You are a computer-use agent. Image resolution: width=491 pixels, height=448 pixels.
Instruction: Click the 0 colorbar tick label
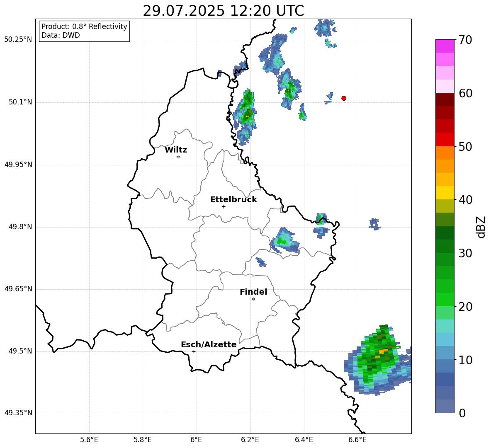tap(462, 413)
